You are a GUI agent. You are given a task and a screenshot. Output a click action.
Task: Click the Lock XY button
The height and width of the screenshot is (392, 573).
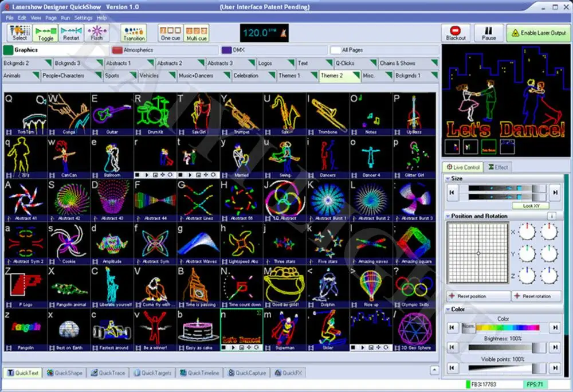[531, 206]
